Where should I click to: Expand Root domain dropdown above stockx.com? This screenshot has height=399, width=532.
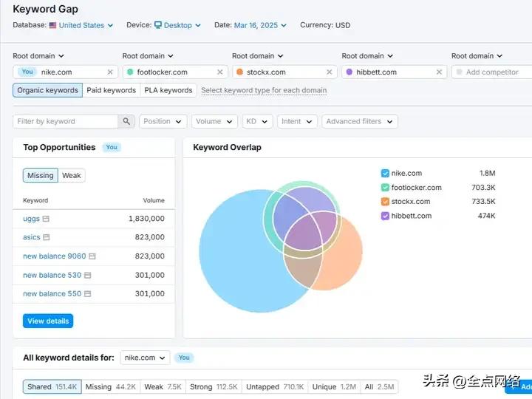(258, 56)
